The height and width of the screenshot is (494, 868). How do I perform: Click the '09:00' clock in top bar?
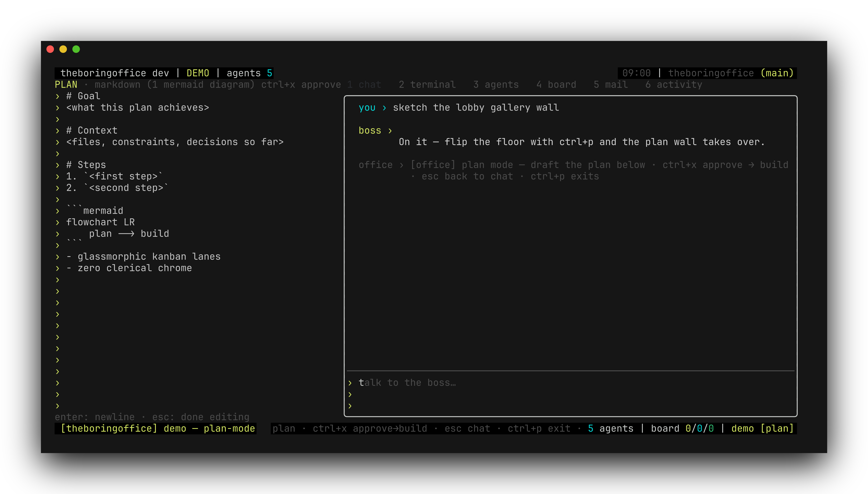click(636, 73)
